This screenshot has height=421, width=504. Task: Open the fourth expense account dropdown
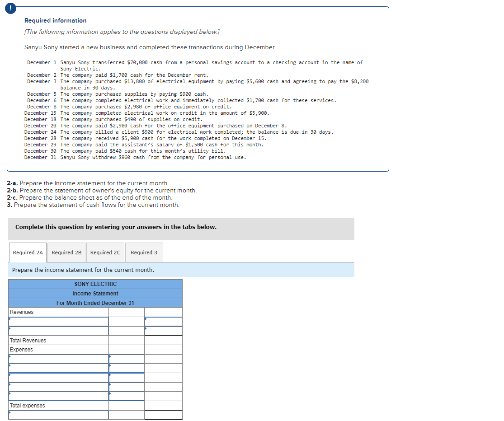tap(59, 387)
